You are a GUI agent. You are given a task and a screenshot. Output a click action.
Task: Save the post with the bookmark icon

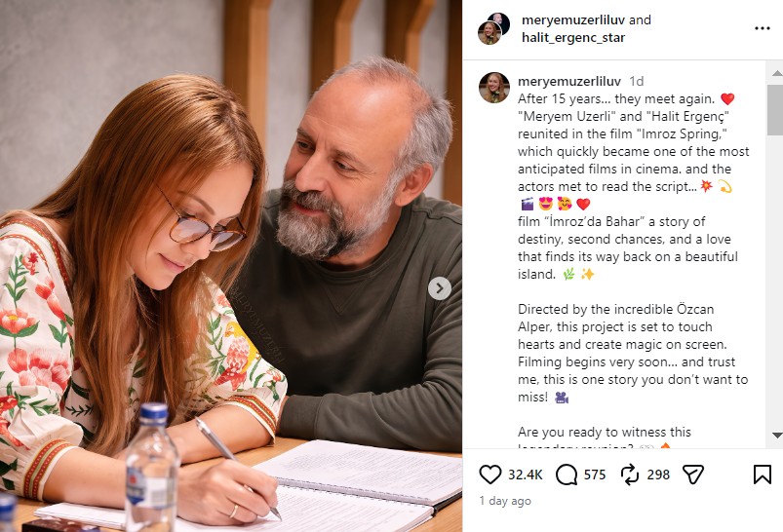(x=762, y=475)
